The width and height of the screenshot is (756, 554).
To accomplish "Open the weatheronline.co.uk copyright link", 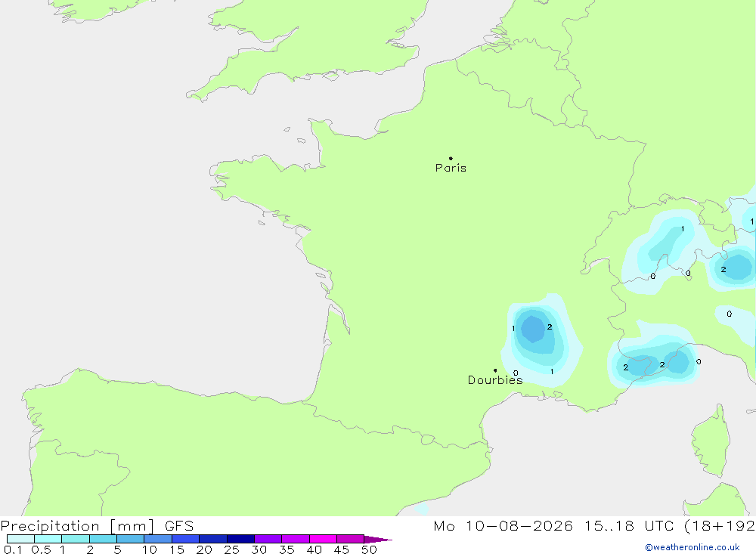I will click(692, 547).
